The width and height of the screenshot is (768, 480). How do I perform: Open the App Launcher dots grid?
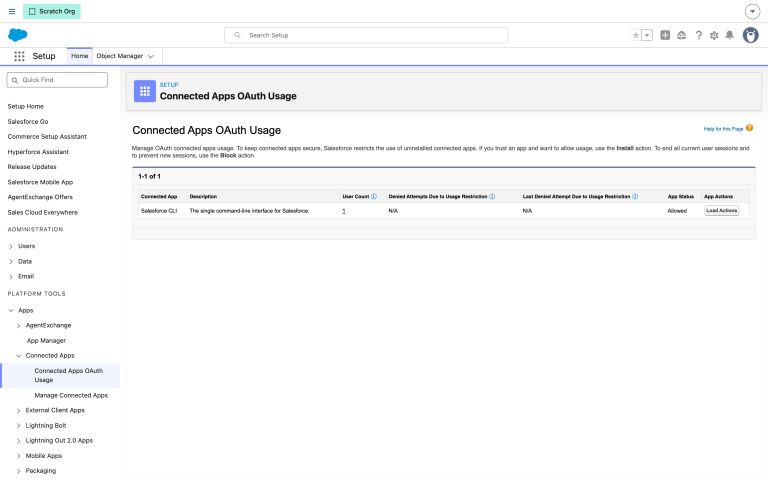(19, 56)
